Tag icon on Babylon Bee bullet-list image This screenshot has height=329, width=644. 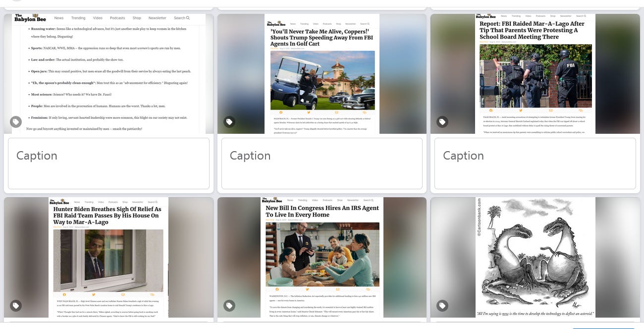pos(16,122)
